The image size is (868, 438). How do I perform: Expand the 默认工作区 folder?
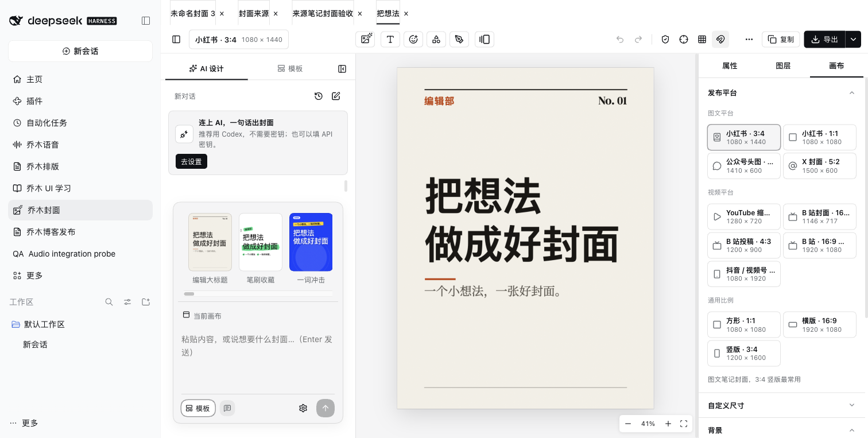pyautogui.click(x=44, y=324)
